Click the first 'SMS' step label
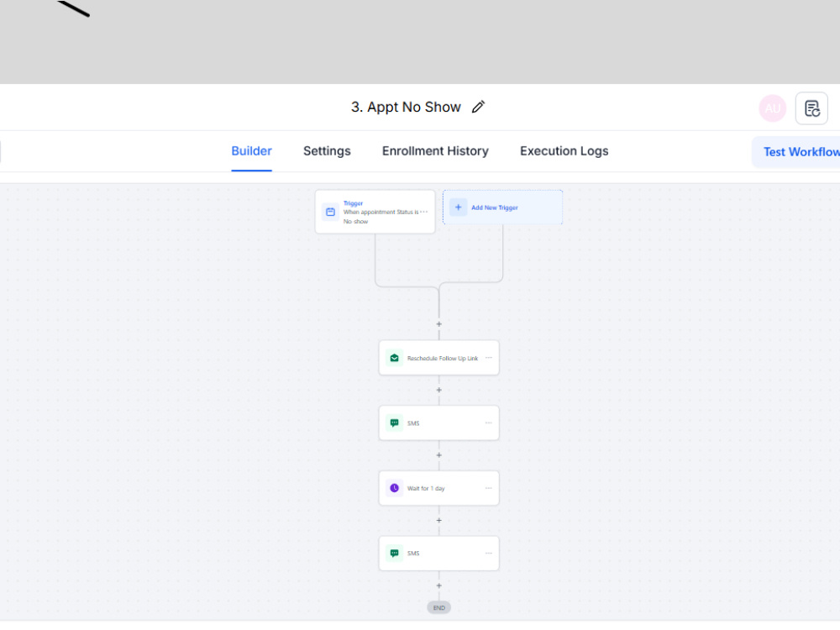This screenshot has width=840, height=630. [413, 423]
